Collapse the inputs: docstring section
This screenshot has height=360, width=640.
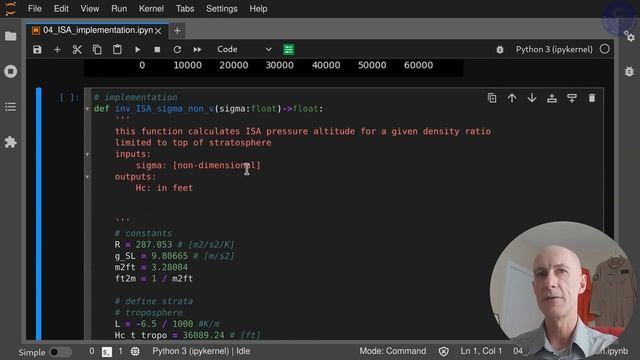click(87, 154)
